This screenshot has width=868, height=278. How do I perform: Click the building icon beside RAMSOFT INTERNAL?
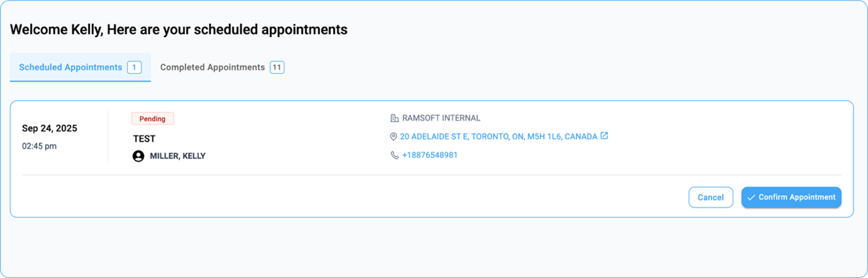[395, 118]
